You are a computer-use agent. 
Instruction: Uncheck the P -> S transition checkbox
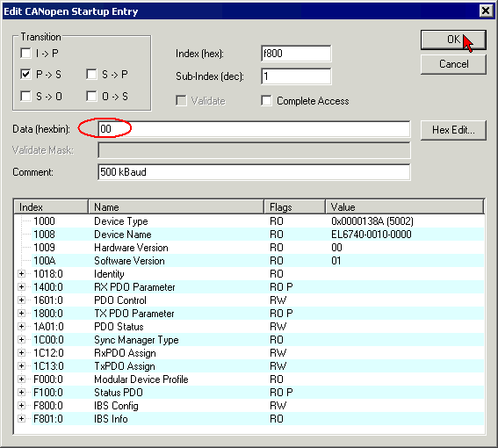[25, 75]
